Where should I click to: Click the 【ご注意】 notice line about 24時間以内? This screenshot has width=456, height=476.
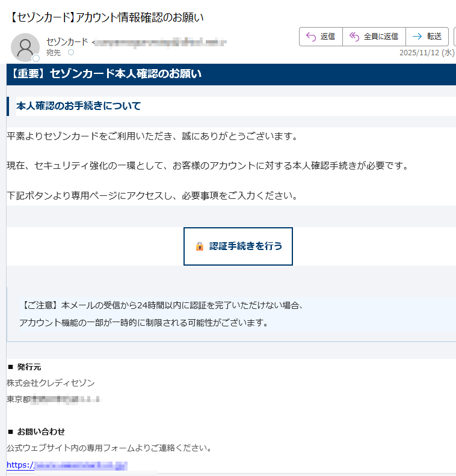pos(162,305)
